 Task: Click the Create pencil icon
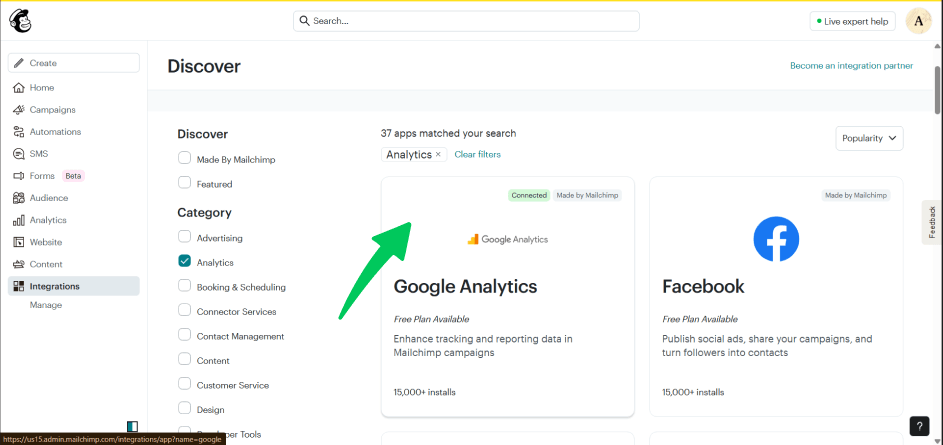pos(19,63)
